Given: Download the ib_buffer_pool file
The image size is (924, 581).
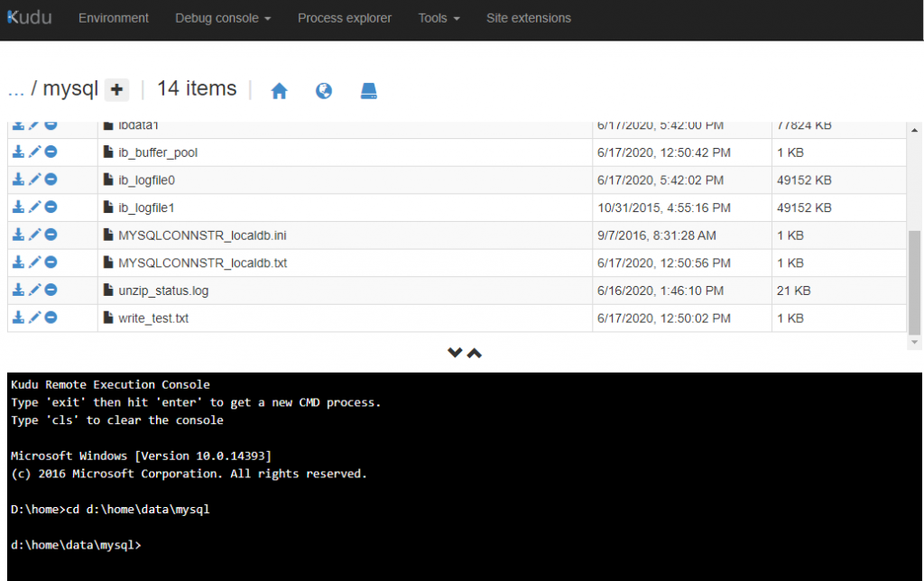Looking at the screenshot, I should [18, 152].
